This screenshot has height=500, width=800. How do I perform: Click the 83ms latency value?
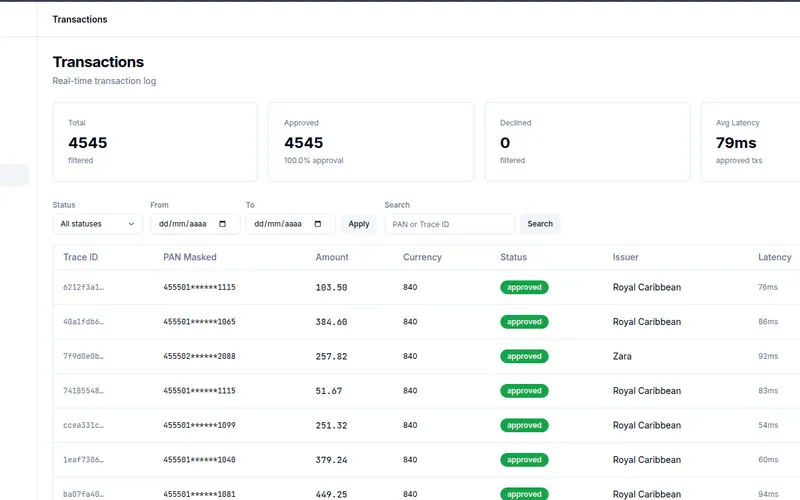(x=768, y=391)
